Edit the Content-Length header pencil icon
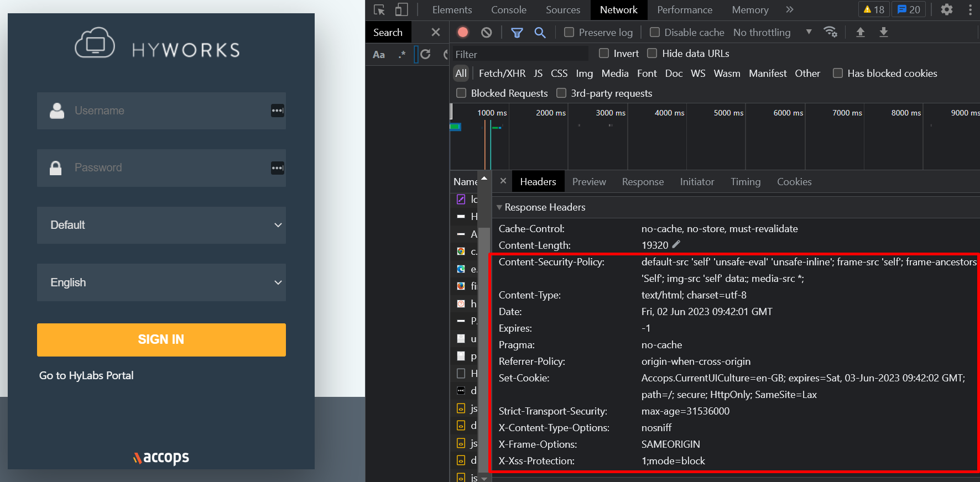 [x=676, y=244]
